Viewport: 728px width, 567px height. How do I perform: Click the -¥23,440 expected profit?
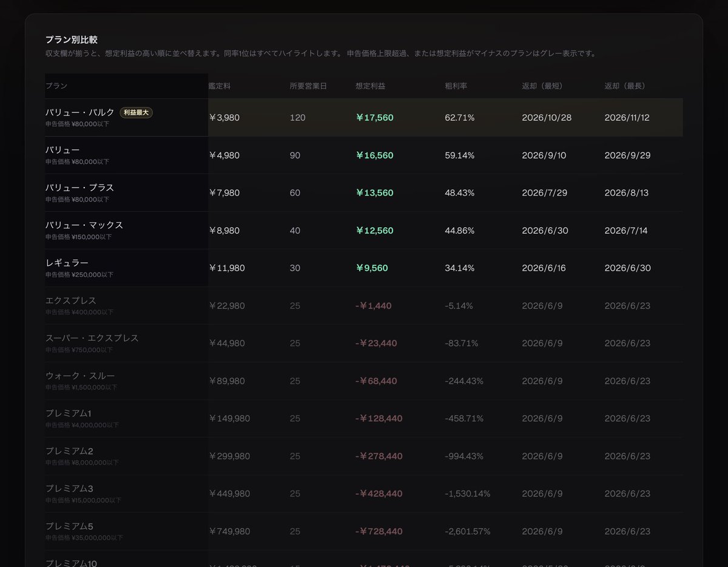click(x=376, y=344)
